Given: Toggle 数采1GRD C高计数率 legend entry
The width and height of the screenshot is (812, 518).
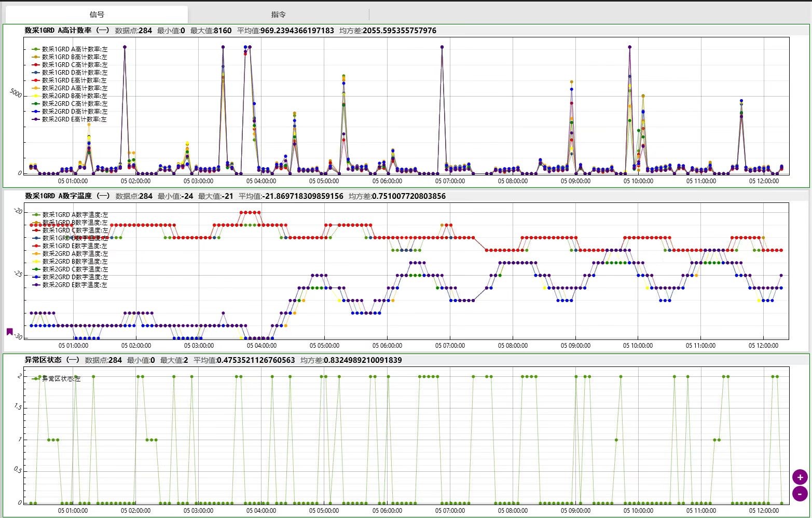Looking at the screenshot, I should [75, 65].
